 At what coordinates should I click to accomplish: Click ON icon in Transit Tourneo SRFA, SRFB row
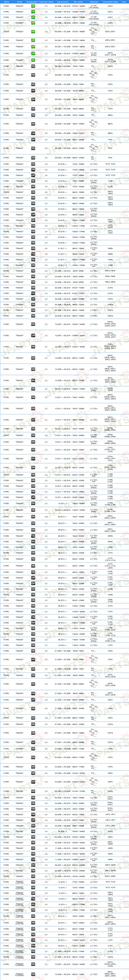click(x=33, y=974)
